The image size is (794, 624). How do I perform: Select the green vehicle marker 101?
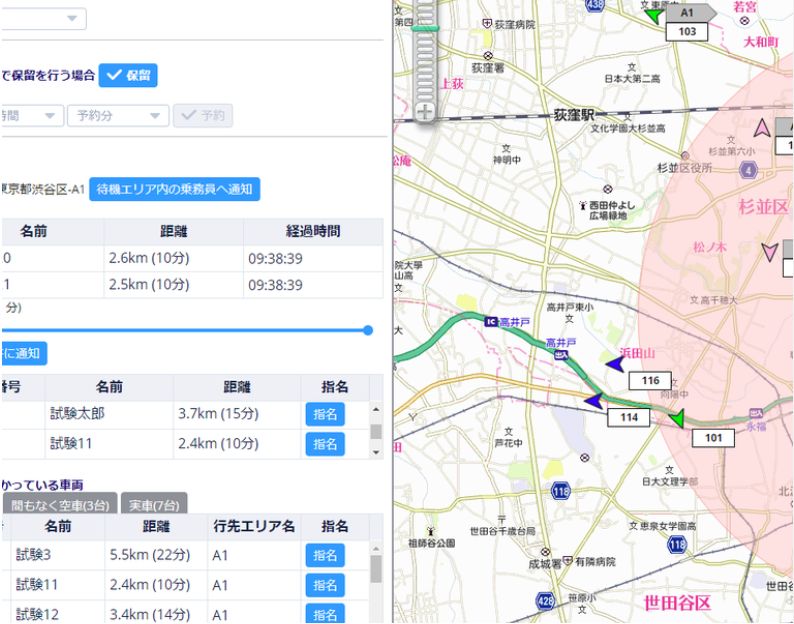[x=677, y=419]
